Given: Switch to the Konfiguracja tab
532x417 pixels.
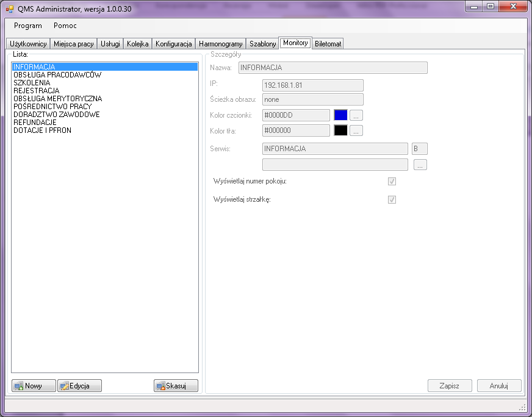Looking at the screenshot, I should pyautogui.click(x=174, y=44).
